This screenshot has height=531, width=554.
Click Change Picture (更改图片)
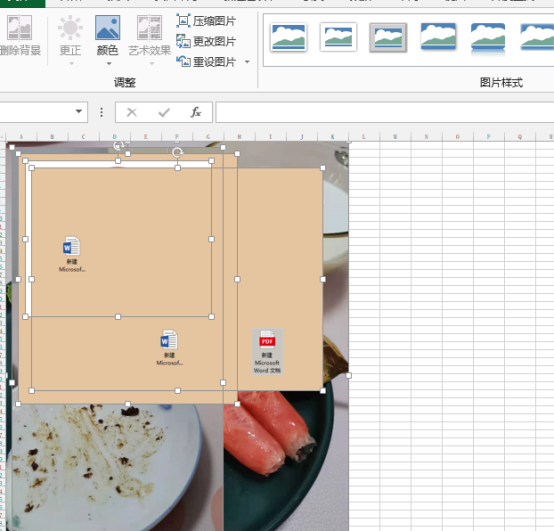(206, 41)
